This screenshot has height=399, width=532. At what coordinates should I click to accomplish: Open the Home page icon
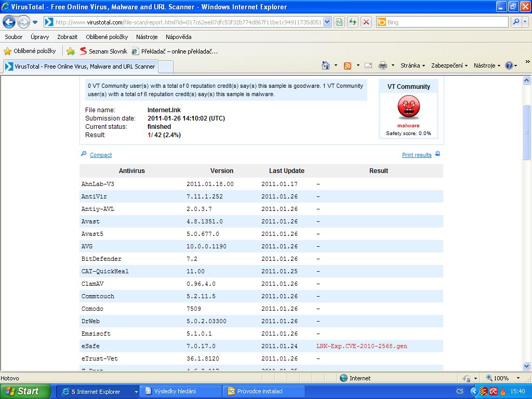[326, 65]
